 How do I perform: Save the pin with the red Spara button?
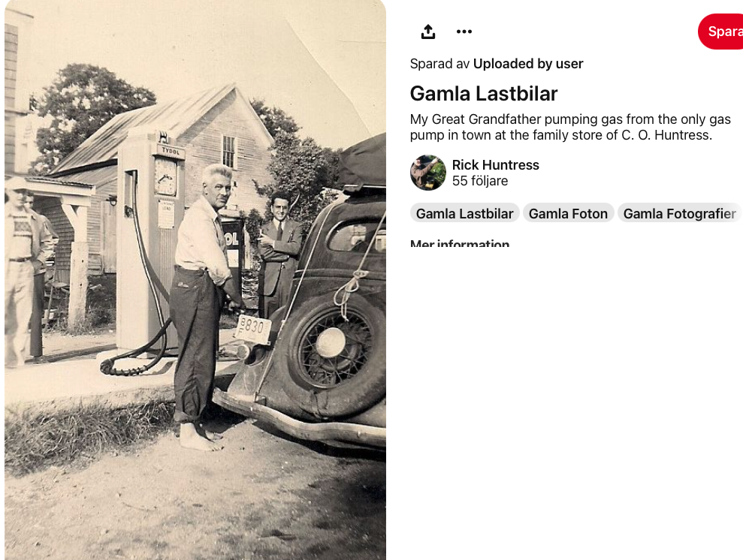[720, 32]
